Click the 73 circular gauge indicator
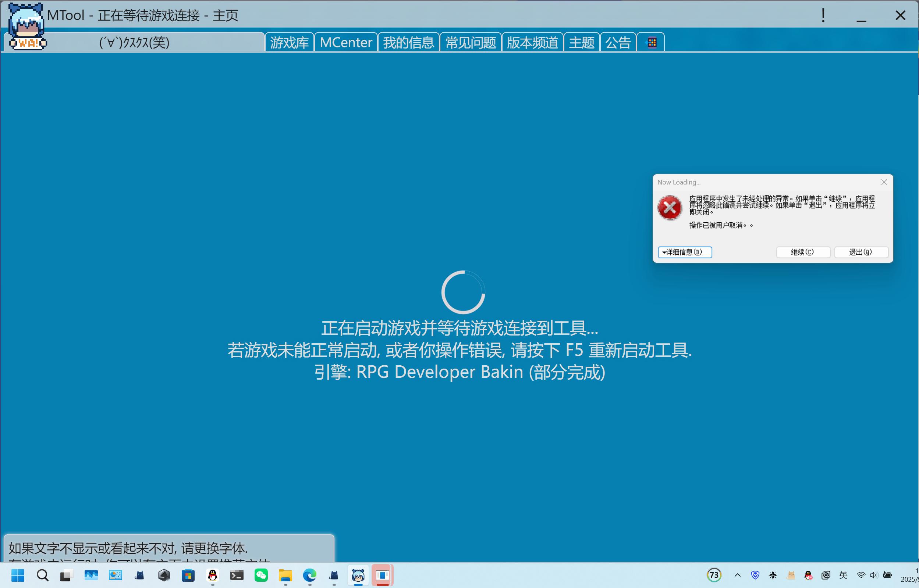919x588 pixels. click(714, 575)
